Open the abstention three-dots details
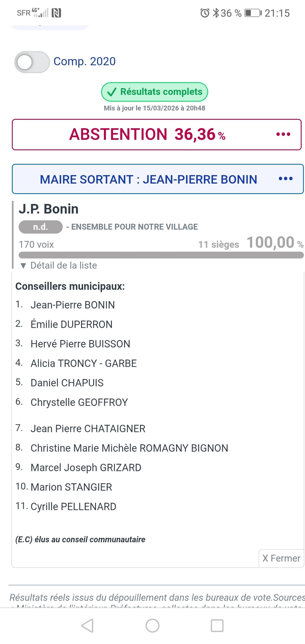The height and width of the screenshot is (644, 305). [x=283, y=134]
